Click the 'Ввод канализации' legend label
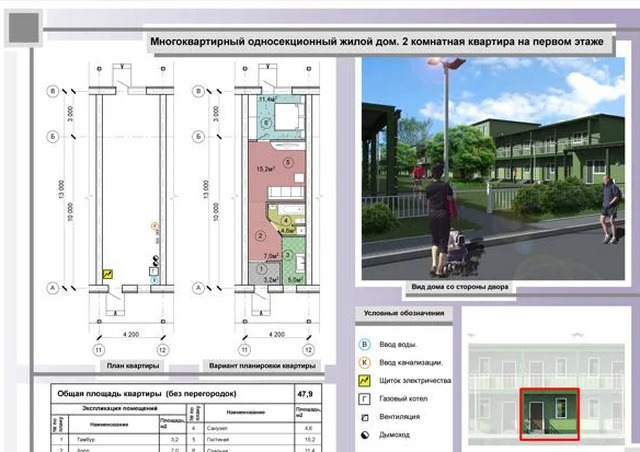The width and height of the screenshot is (640, 452). [411, 363]
